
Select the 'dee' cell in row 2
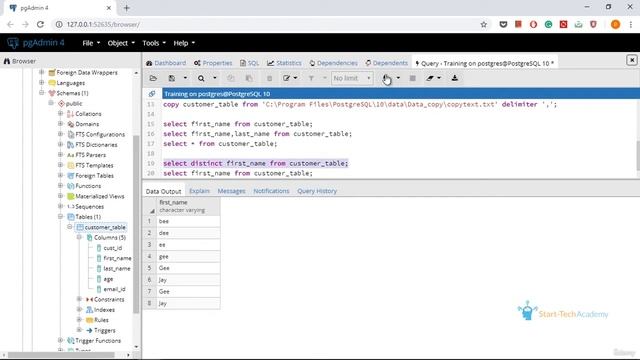pos(188,233)
